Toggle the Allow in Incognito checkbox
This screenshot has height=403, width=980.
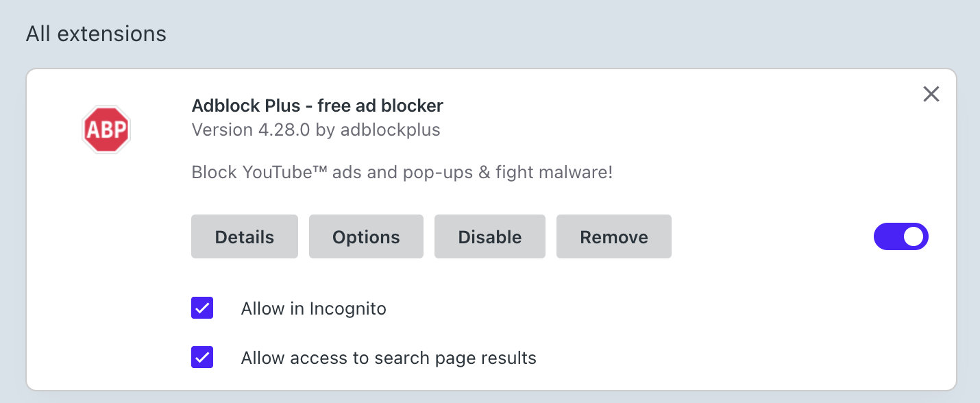pos(202,308)
